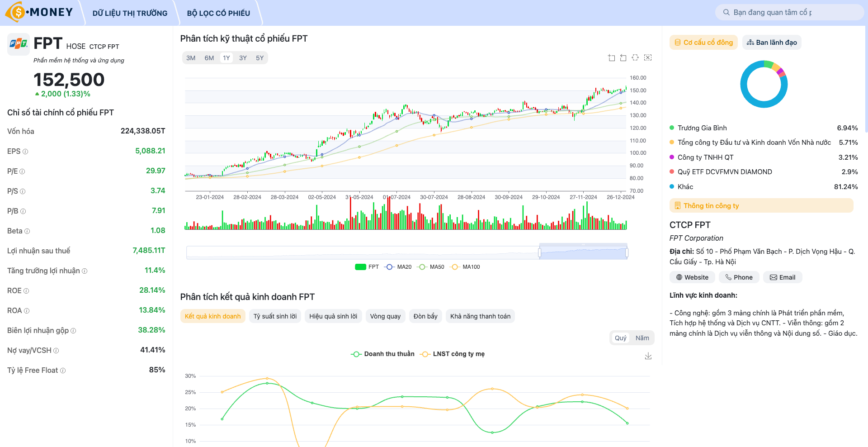Click the clear selection X icon

648,57
